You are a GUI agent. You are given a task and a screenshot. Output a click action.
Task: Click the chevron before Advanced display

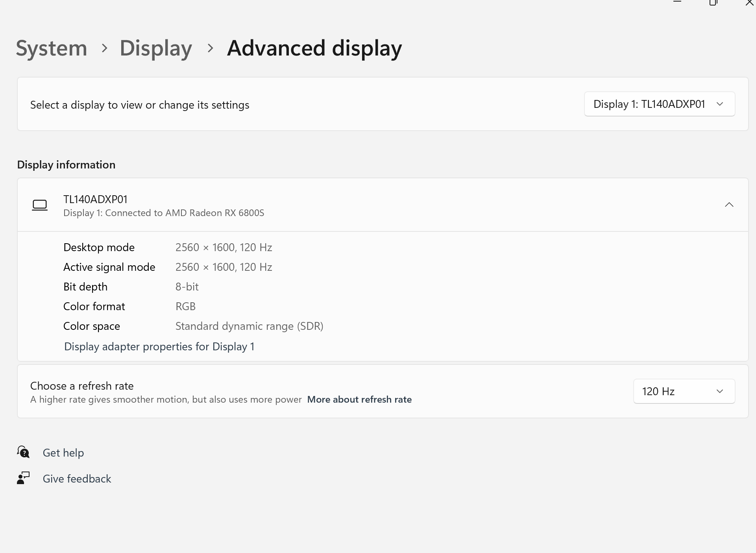pos(210,48)
